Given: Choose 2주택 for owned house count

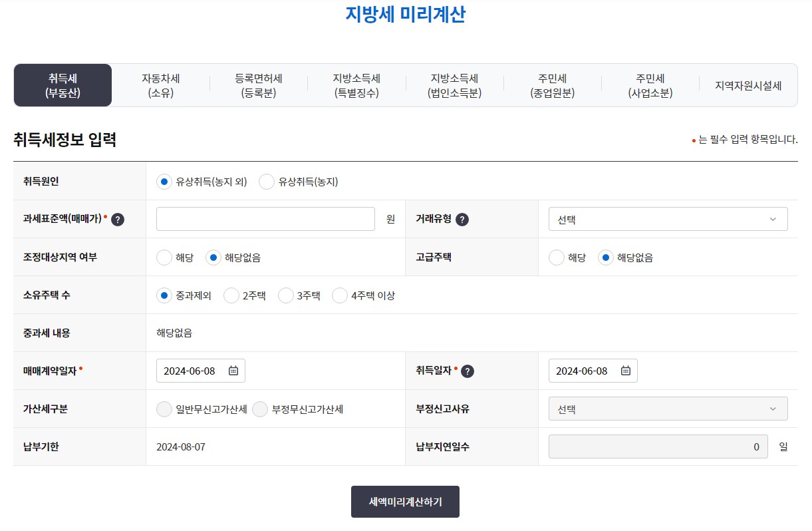Looking at the screenshot, I should coord(231,295).
